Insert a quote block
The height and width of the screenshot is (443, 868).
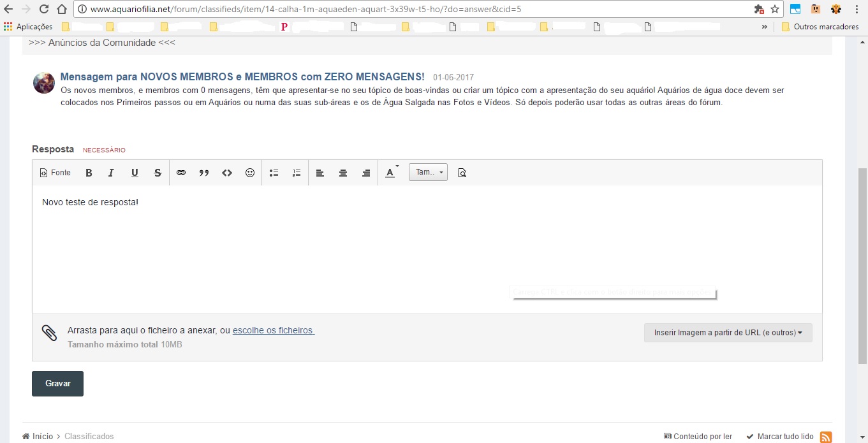pyautogui.click(x=204, y=173)
